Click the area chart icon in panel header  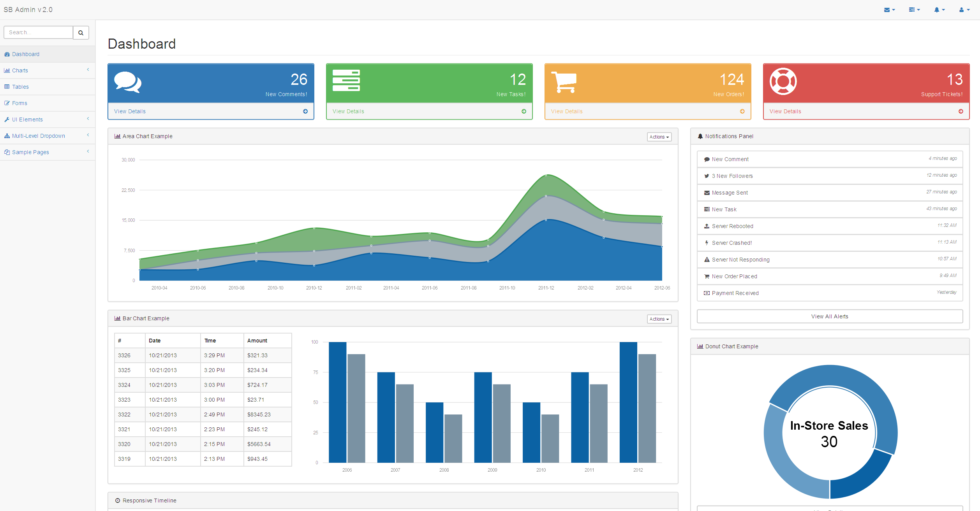[x=117, y=136]
